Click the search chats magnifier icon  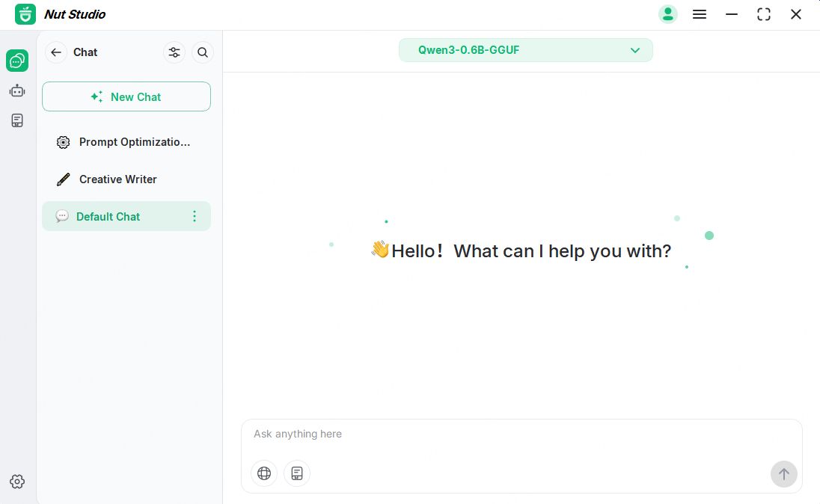click(203, 52)
